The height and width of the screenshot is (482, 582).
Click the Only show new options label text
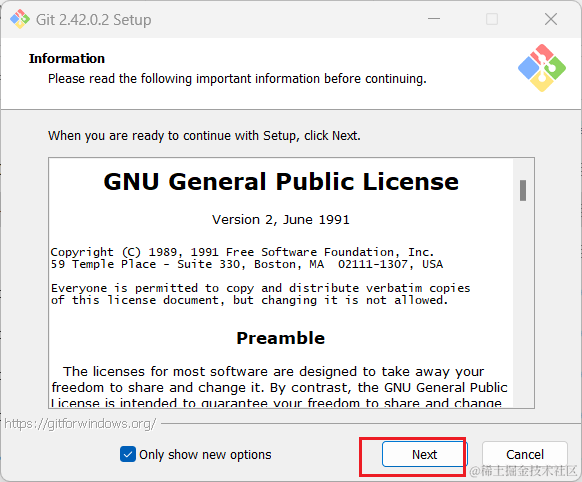(205, 455)
